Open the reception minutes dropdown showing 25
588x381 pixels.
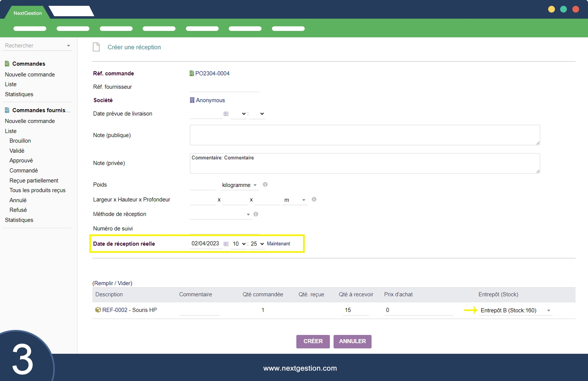coord(257,244)
